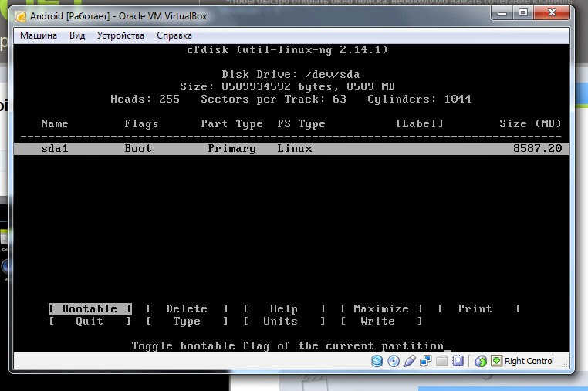Image resolution: width=588 pixels, height=391 pixels.
Task: Click the VirtualBox window title icon
Action: coord(21,16)
